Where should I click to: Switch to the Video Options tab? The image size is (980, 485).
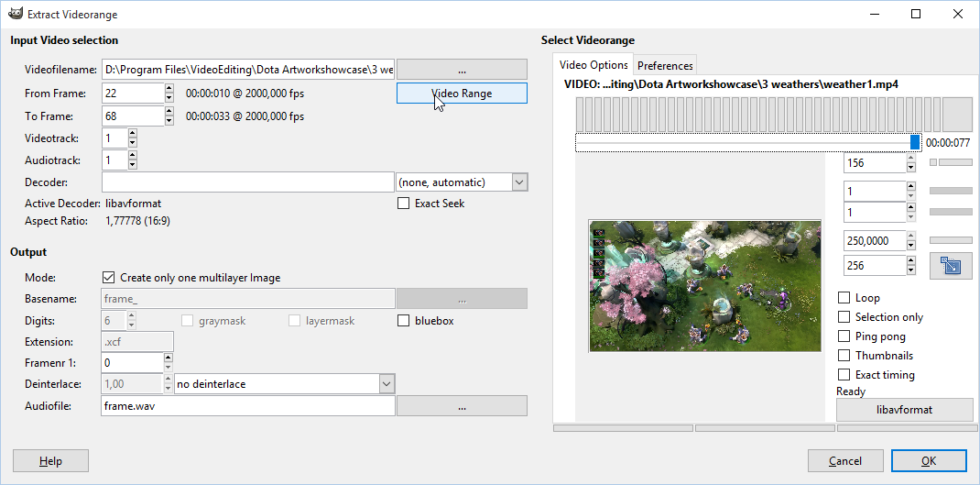593,64
